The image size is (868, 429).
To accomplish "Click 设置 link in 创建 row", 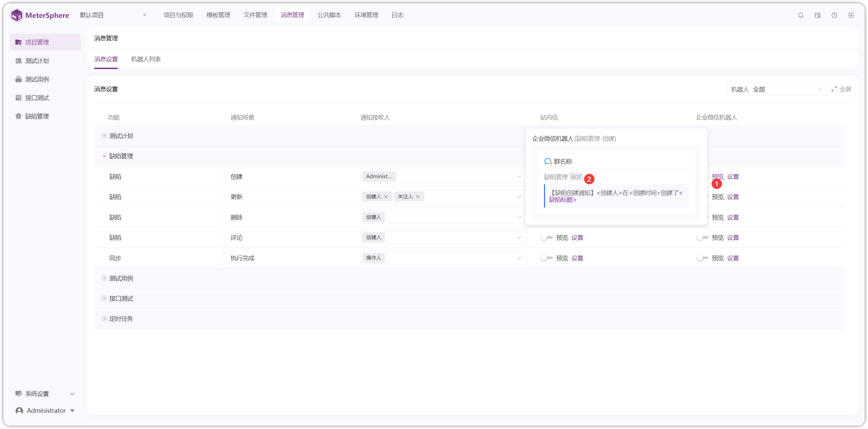I will pos(733,176).
